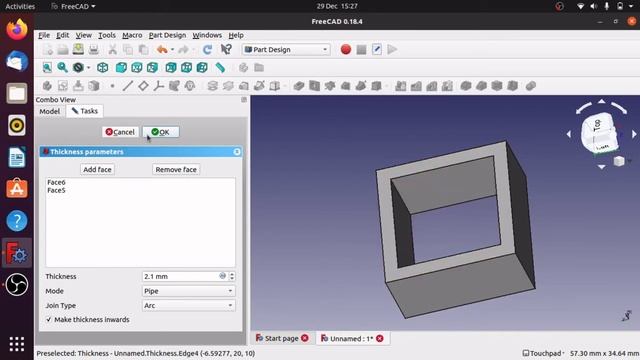The width and height of the screenshot is (640, 360).
Task: Rotate view with navigation cube right arrow
Action: tap(634, 134)
